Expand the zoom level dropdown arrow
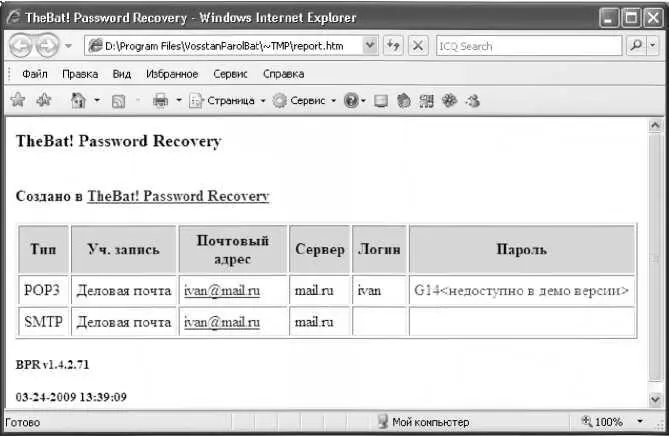This screenshot has width=669, height=436. (640, 421)
